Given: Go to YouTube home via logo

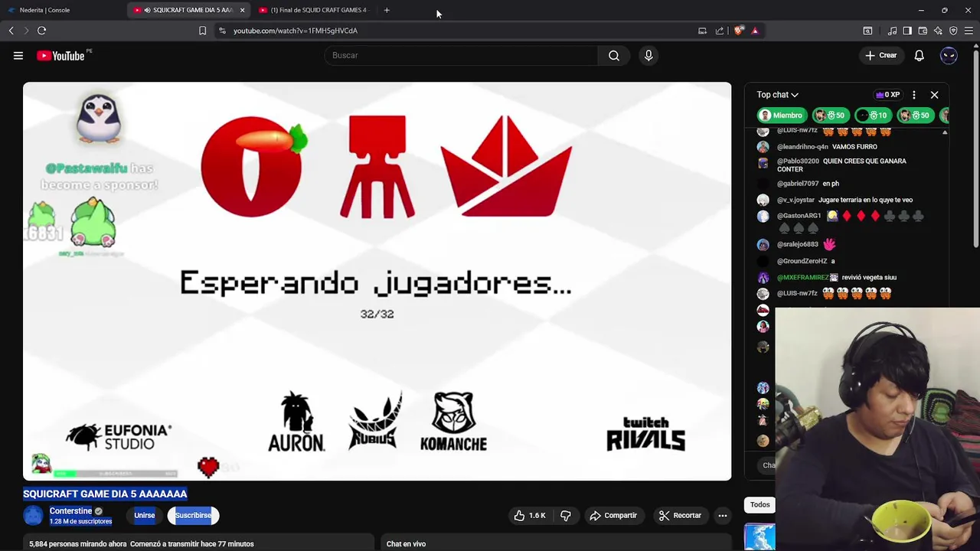Looking at the screenshot, I should tap(60, 55).
